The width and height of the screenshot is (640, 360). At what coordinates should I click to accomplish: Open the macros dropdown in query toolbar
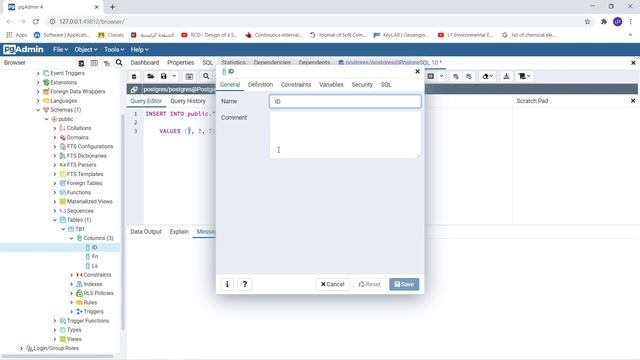pos(524,76)
